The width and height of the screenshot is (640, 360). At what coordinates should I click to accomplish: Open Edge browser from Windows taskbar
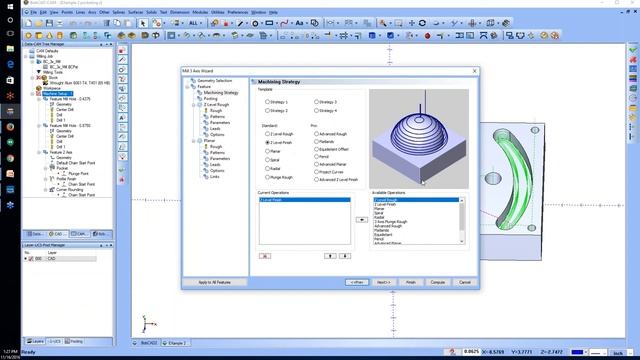10,64
